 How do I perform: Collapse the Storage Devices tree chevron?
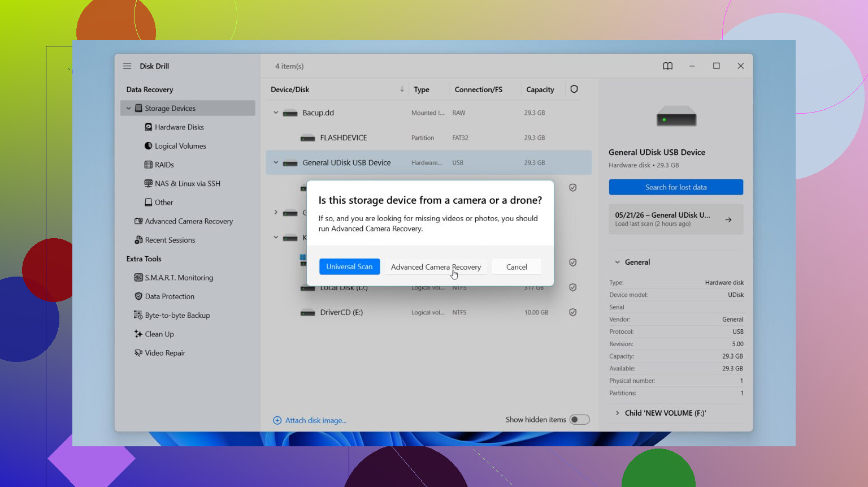pos(129,108)
